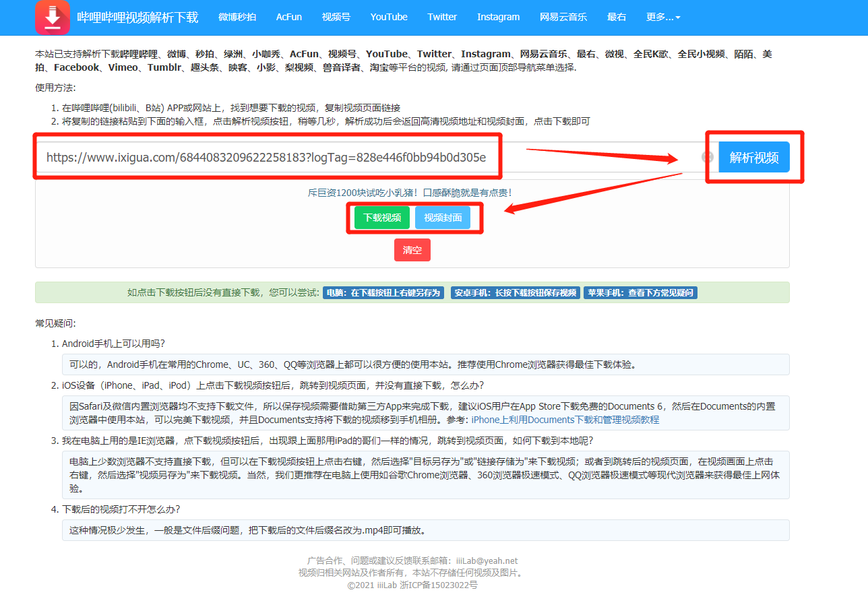Click the iOS设备 download question text
868x609 pixels.
click(273, 385)
